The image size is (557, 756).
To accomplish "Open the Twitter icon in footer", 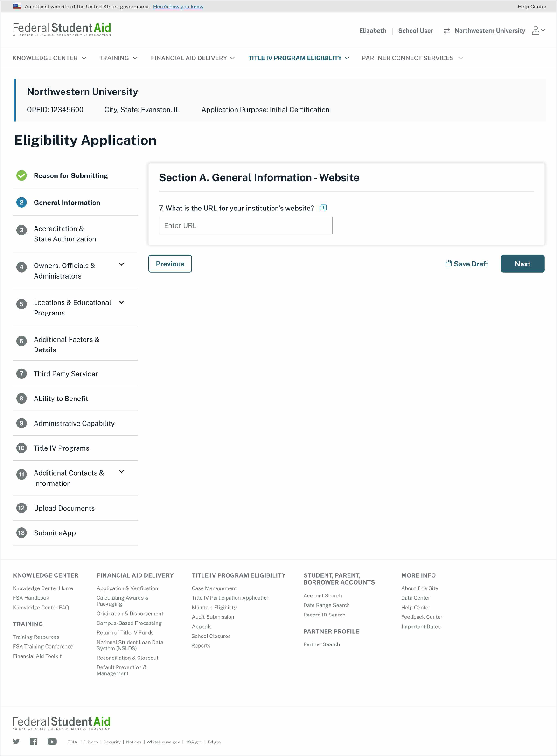I will tap(16, 742).
